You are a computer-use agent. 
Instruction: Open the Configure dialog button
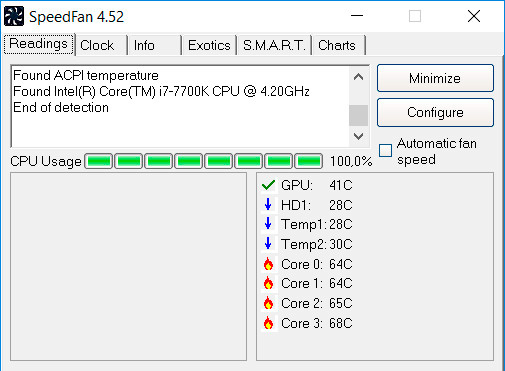(x=435, y=112)
